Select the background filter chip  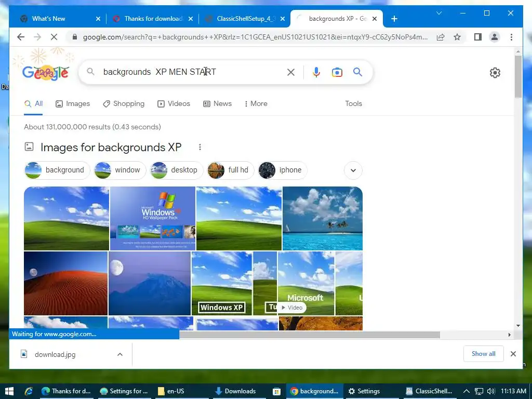57,170
